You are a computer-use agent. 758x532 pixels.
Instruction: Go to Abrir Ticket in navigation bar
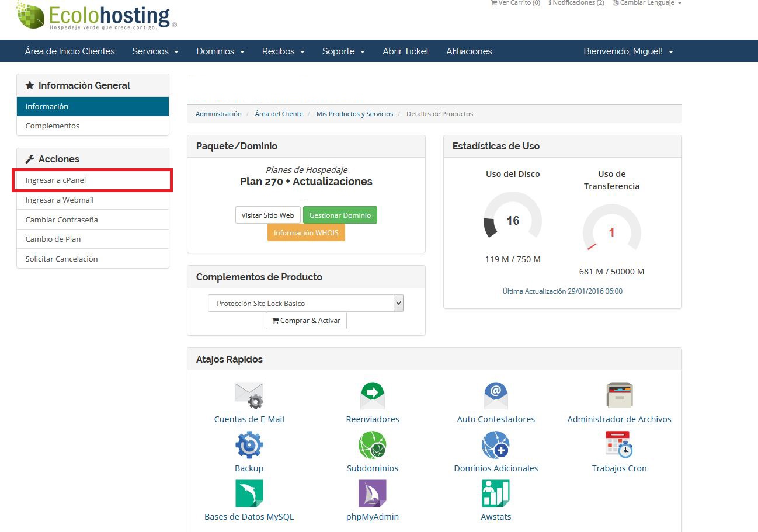[405, 51]
